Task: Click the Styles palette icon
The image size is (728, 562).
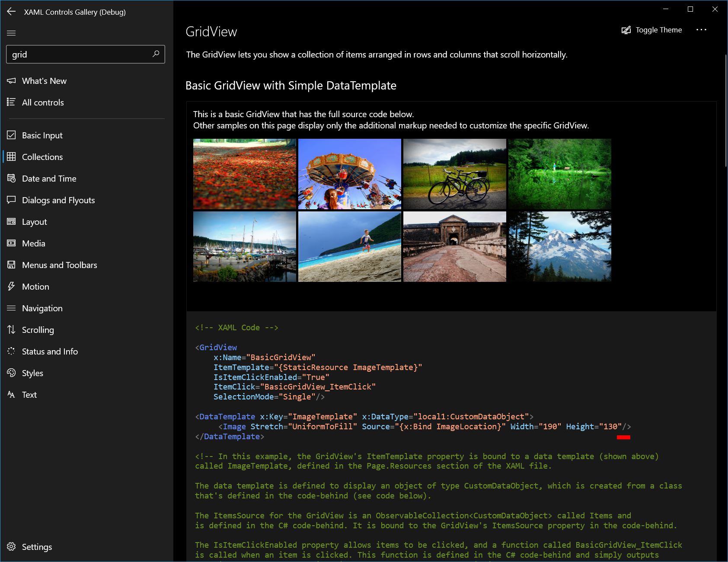Action: 12,373
